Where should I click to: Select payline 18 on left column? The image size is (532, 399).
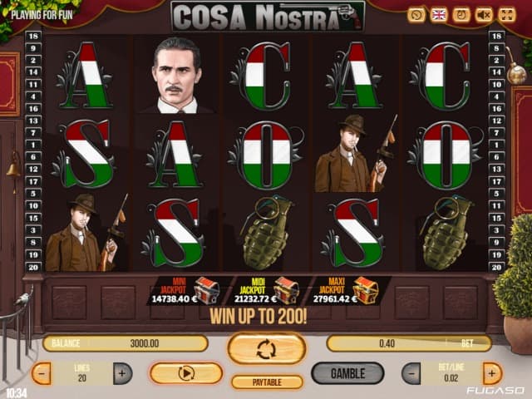(33, 36)
